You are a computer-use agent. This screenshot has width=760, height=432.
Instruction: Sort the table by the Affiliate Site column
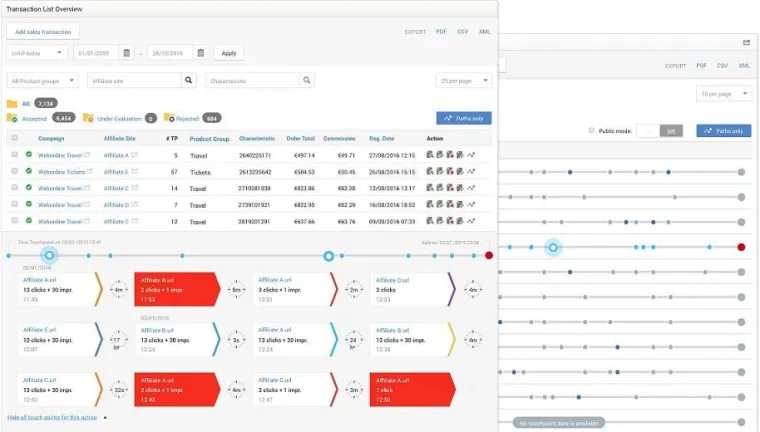(x=119, y=139)
